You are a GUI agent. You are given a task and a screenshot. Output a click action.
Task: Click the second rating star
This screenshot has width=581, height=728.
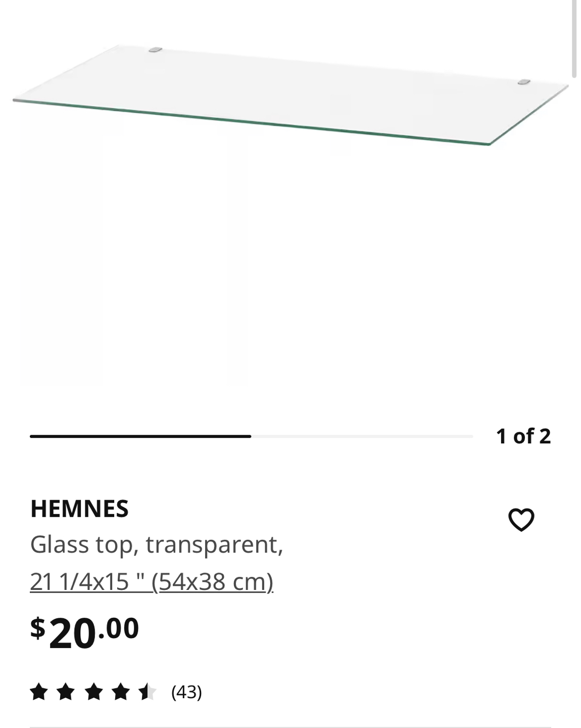pyautogui.click(x=66, y=692)
